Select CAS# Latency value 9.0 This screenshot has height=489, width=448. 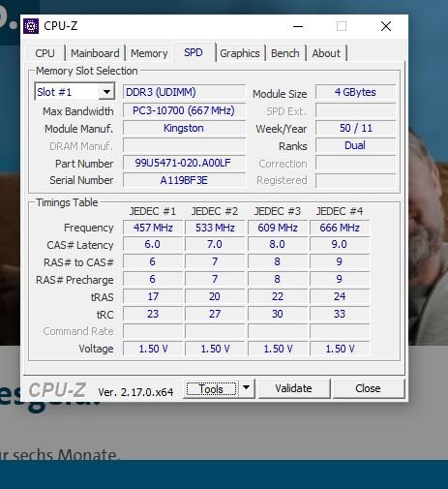(x=340, y=244)
